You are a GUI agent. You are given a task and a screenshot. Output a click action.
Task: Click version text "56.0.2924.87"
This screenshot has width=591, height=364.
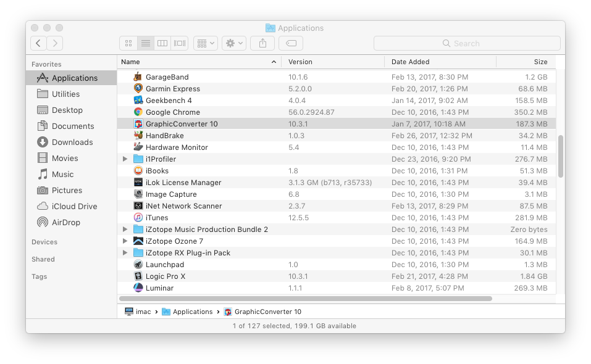click(x=311, y=112)
